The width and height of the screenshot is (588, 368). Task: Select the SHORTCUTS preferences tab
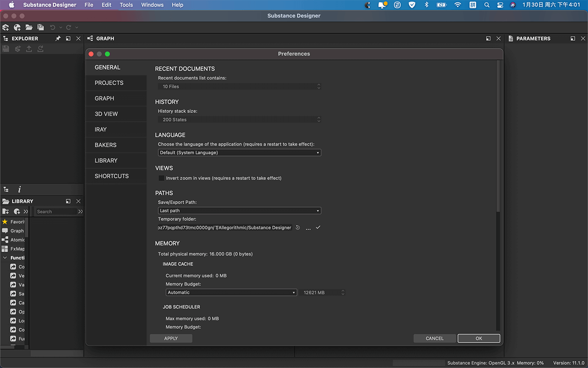pyautogui.click(x=116, y=176)
